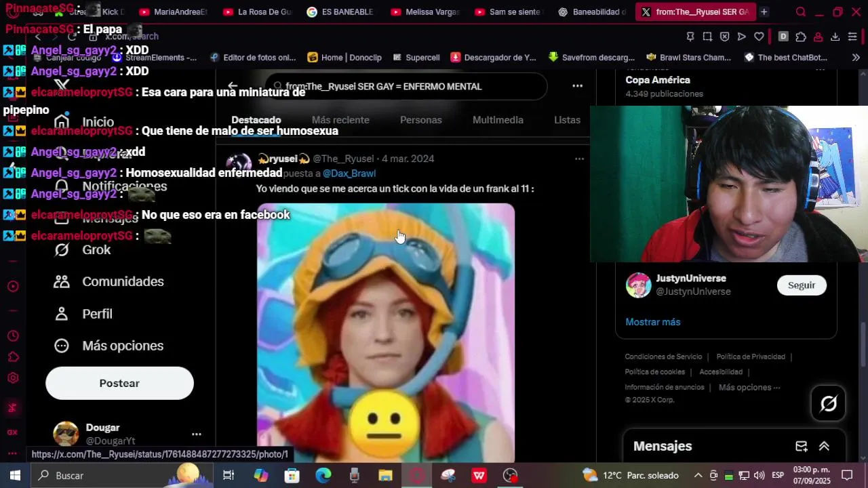Open Microsoft Edge from taskbar
This screenshot has width=868, height=488.
coord(323,475)
